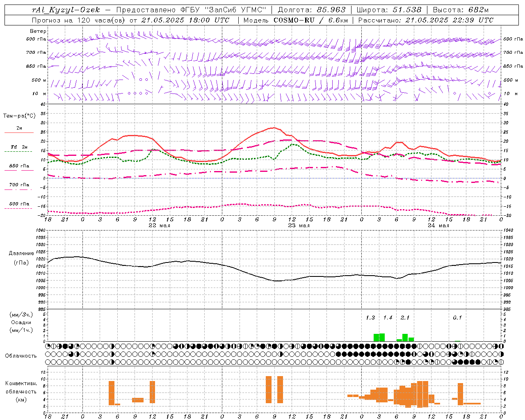Click the model name COSMO-RU / 6.6км

311,20
